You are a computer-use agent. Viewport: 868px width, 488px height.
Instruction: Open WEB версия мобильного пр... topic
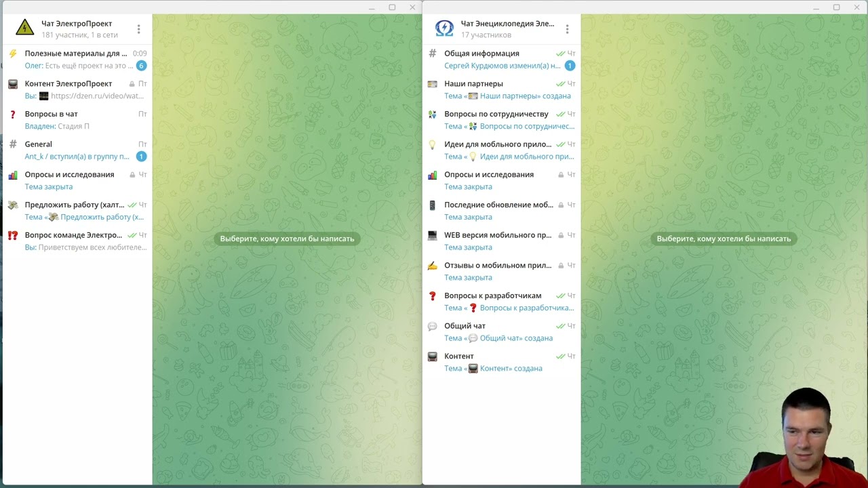[x=501, y=241]
